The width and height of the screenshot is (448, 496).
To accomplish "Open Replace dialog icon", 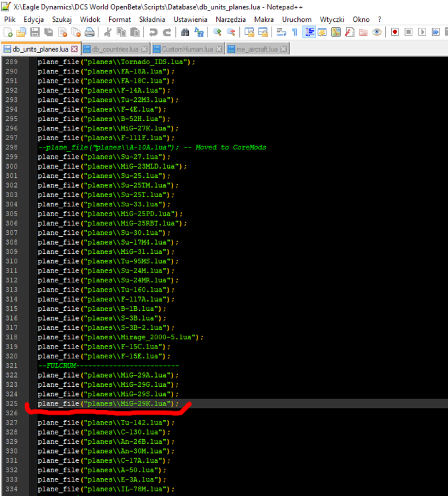I will click(199, 32).
